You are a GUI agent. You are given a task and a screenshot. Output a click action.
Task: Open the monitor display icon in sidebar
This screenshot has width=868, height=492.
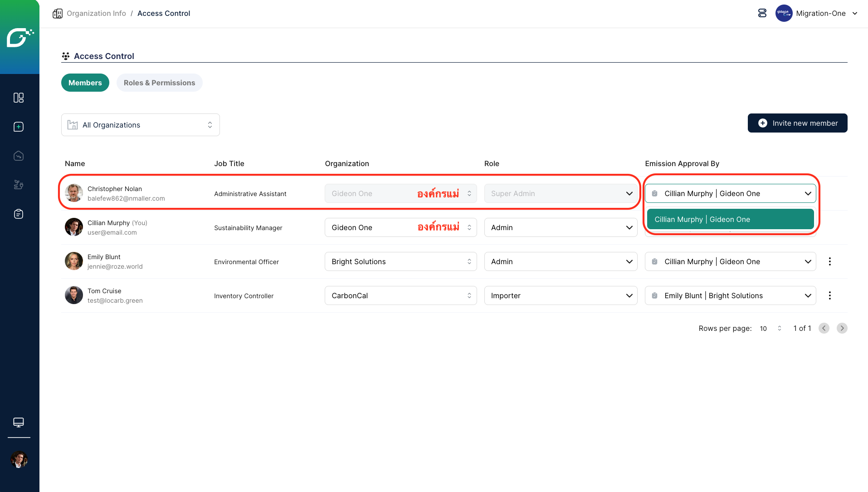[x=19, y=422]
